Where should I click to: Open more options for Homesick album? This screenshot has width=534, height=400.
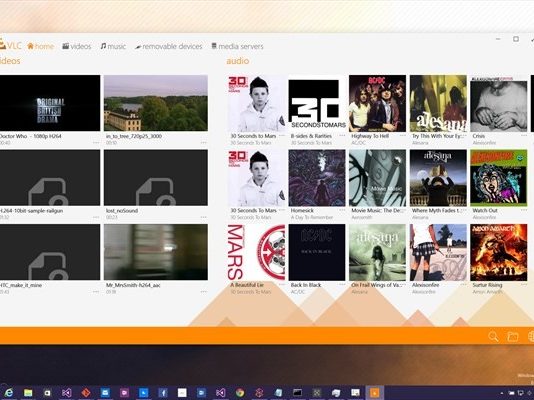342,210
